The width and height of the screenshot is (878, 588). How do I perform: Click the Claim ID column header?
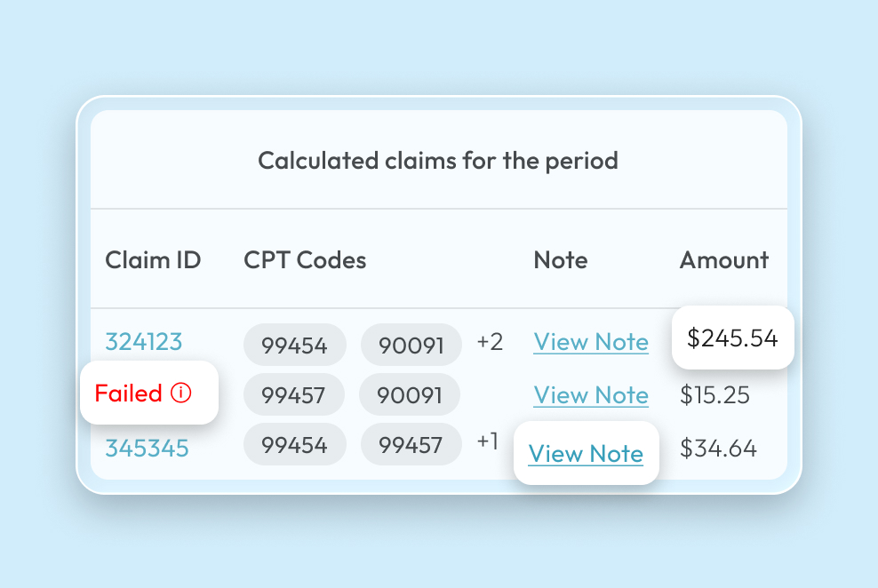tap(153, 259)
